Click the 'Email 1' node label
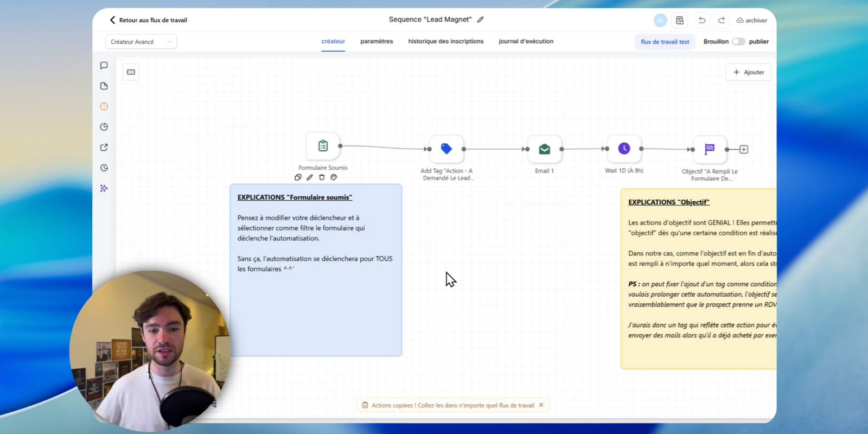The height and width of the screenshot is (434, 868). click(x=544, y=171)
